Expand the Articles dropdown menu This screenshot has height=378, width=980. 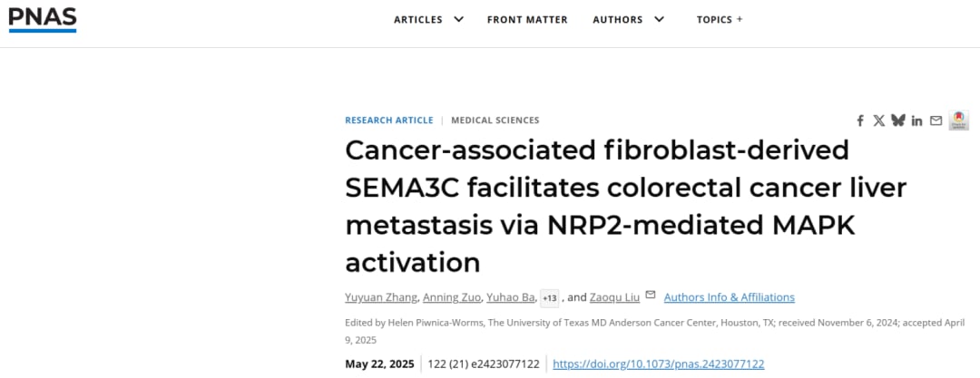428,19
